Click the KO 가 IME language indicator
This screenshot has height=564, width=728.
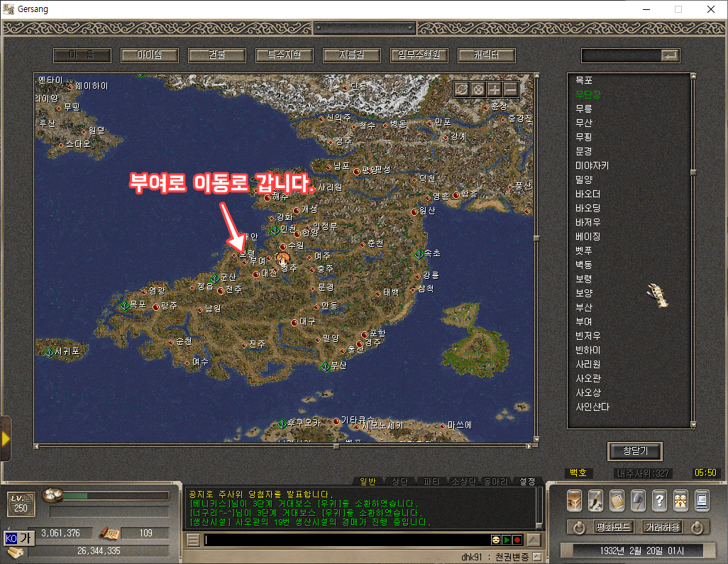(18, 538)
